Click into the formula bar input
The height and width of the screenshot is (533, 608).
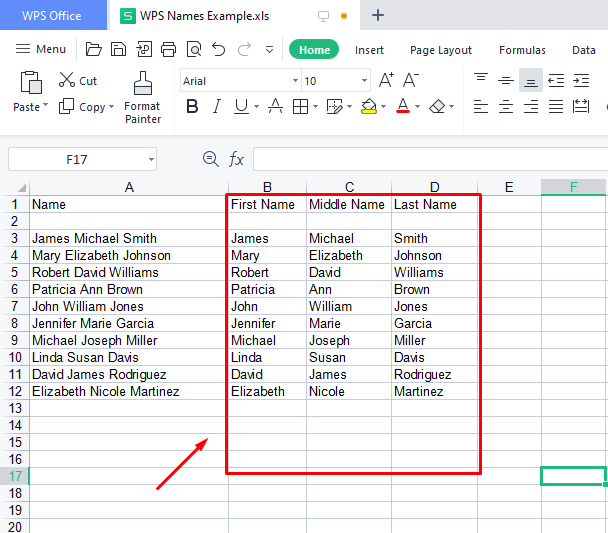tap(430, 159)
